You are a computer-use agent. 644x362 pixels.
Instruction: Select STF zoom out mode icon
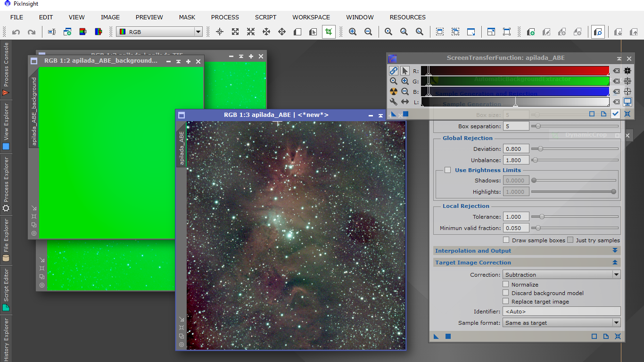coord(405,91)
